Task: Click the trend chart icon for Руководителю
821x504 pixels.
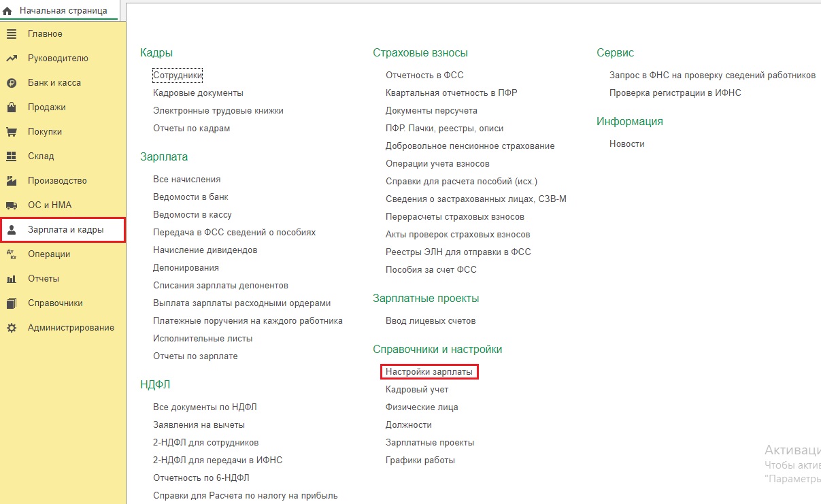Action: click(x=11, y=58)
